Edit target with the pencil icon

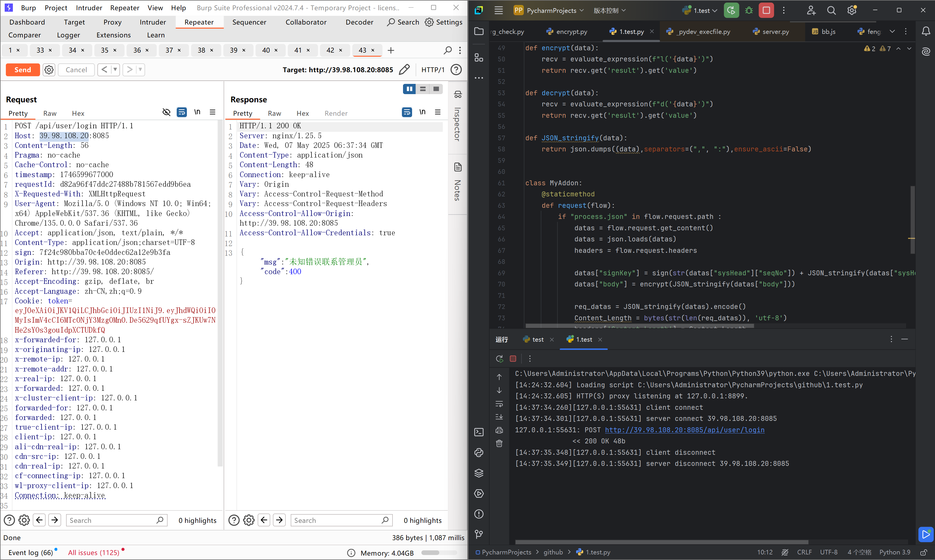click(404, 70)
